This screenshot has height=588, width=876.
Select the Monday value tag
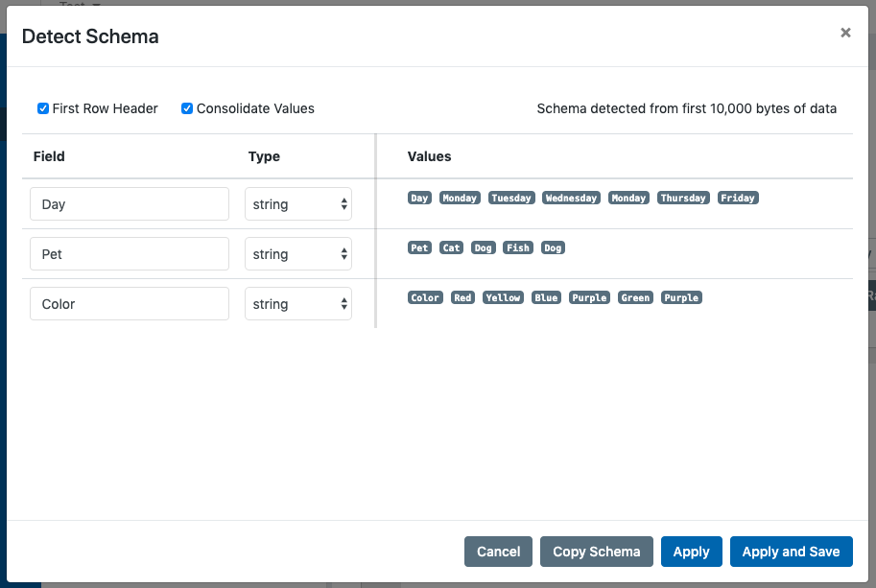pyautogui.click(x=460, y=198)
